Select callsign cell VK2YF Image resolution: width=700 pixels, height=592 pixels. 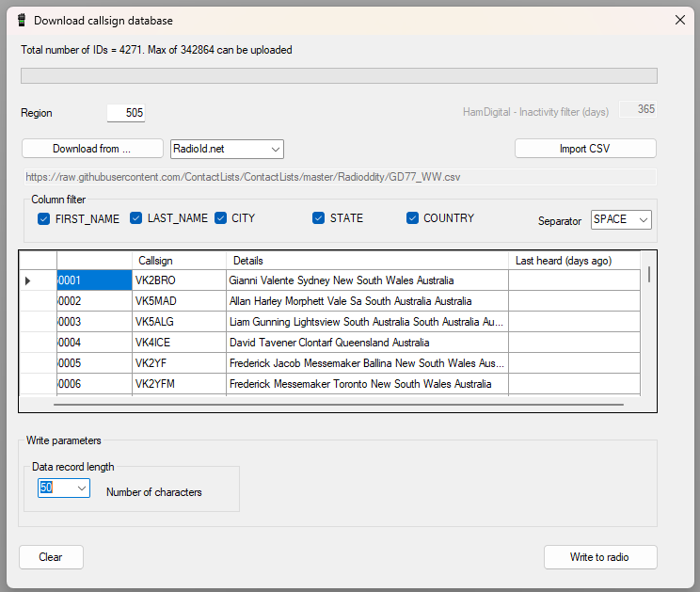(x=179, y=363)
